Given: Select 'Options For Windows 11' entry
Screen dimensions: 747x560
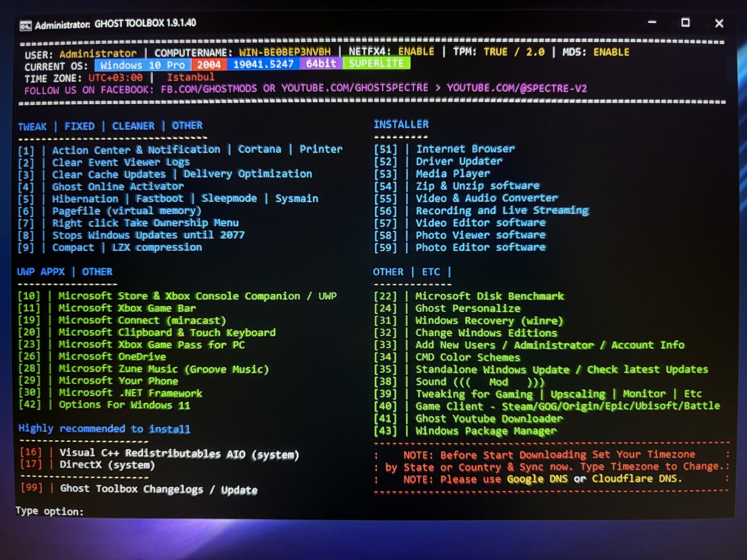Looking at the screenshot, I should 125,404.
